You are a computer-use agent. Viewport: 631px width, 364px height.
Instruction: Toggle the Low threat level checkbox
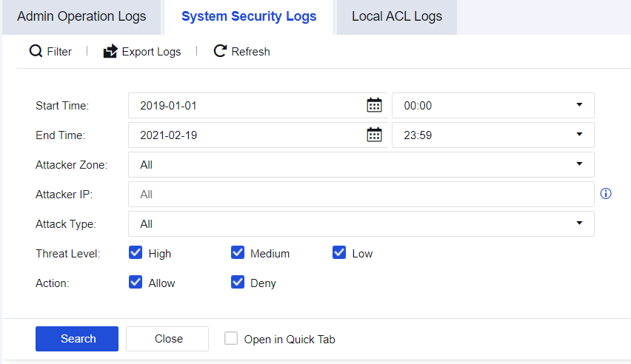[x=339, y=253]
